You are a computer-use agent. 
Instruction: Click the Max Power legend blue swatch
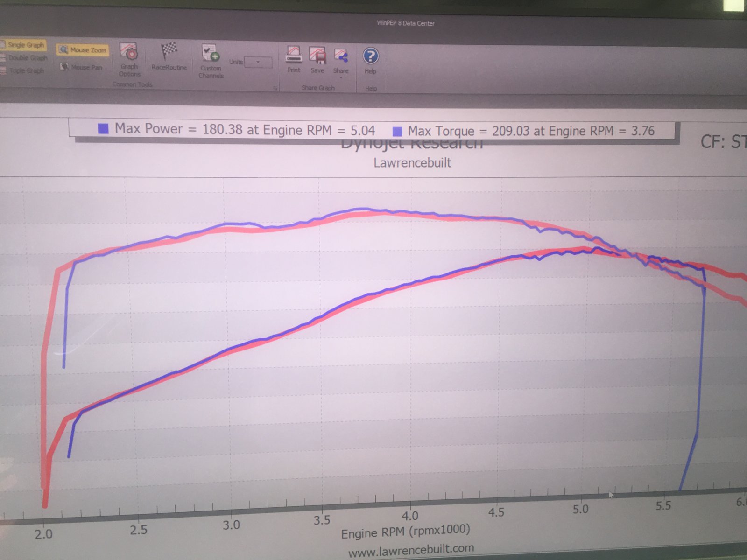(x=103, y=129)
